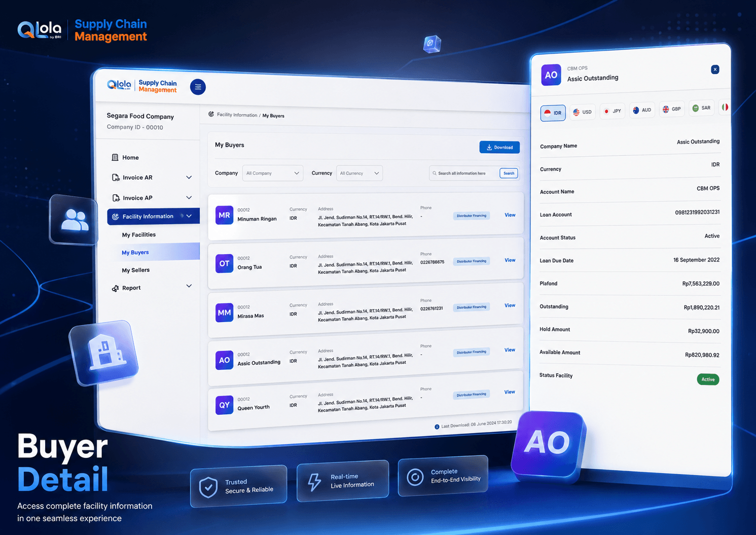
Task: Open the All Company dropdown
Action: pos(273,173)
